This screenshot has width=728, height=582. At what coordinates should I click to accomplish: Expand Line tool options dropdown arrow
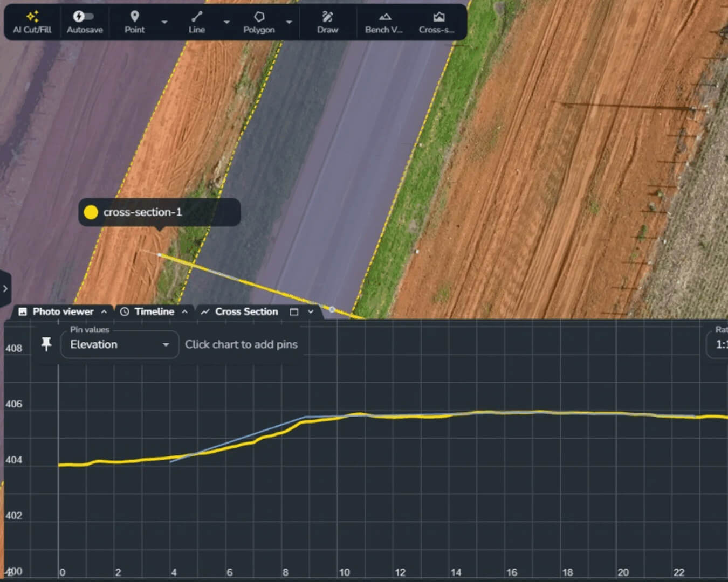(226, 22)
